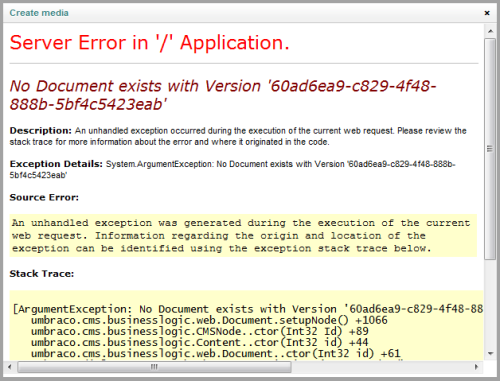This screenshot has width=500, height=381.
Task: Click the vertical scrollbar up arrow
Action: [490, 31]
